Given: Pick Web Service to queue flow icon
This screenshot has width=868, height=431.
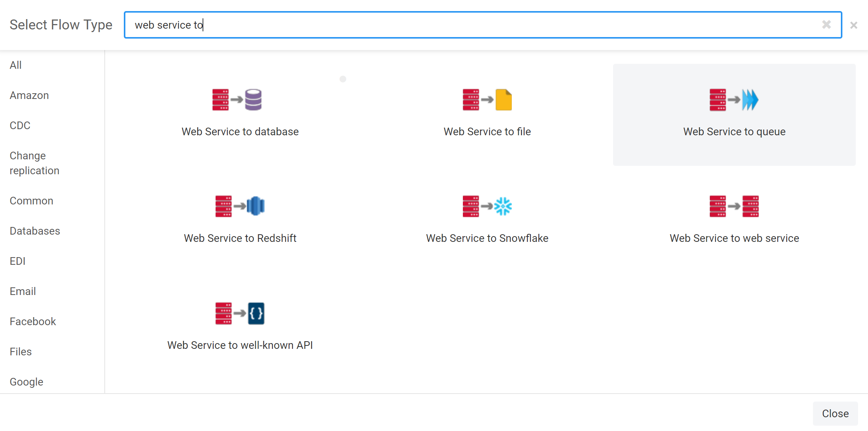Looking at the screenshot, I should click(734, 100).
